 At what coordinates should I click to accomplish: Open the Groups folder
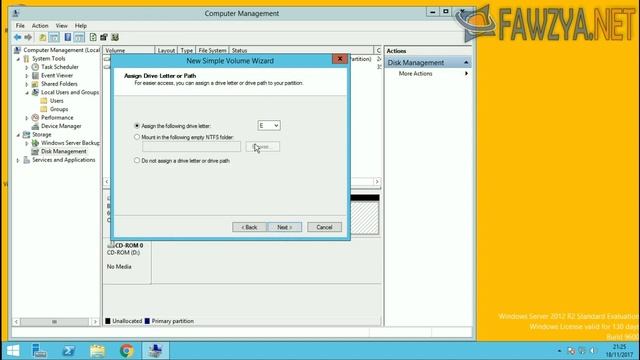tap(59, 109)
